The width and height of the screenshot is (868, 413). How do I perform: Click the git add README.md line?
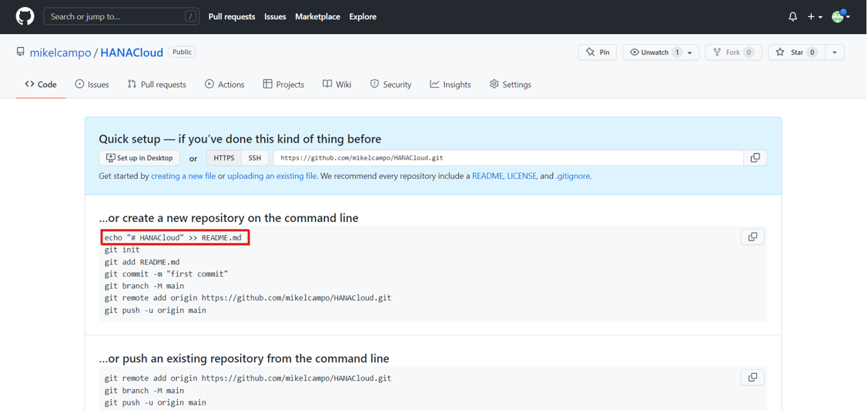click(142, 262)
